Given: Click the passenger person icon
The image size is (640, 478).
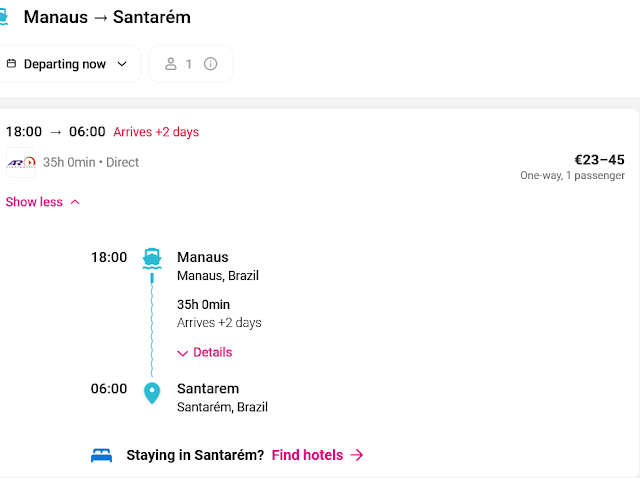Looking at the screenshot, I should point(171,64).
